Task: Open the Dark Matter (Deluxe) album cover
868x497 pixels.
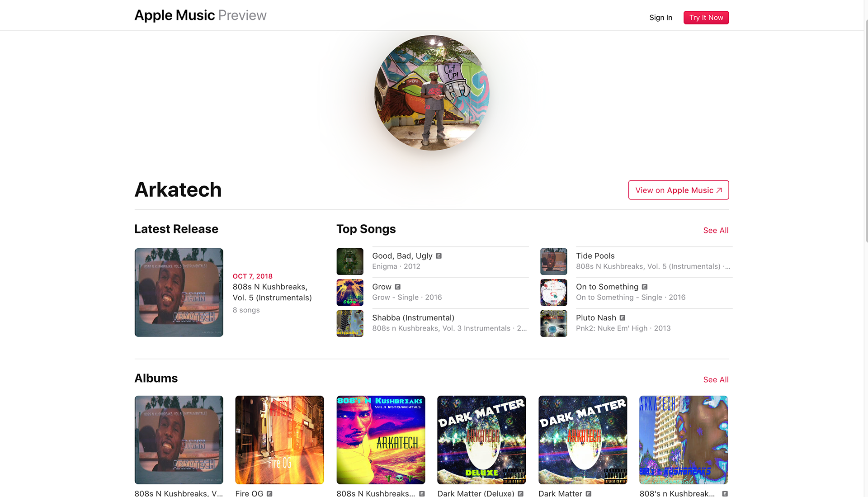Action: pos(481,440)
